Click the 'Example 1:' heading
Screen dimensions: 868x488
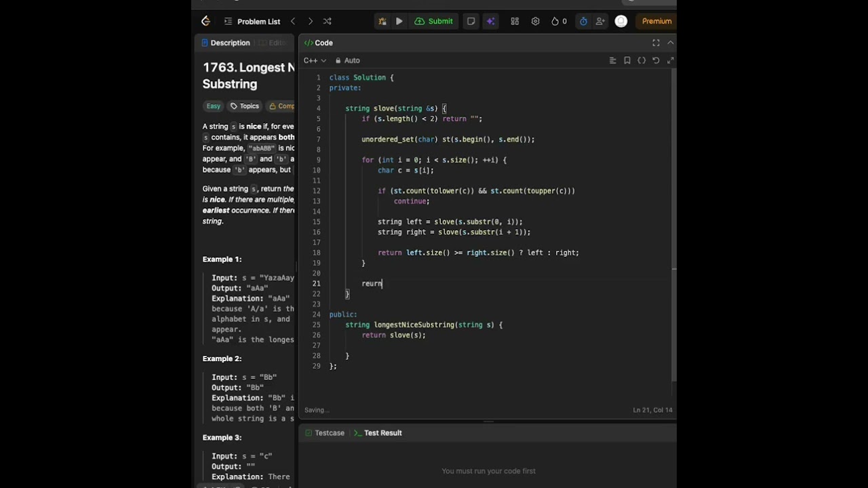point(222,259)
